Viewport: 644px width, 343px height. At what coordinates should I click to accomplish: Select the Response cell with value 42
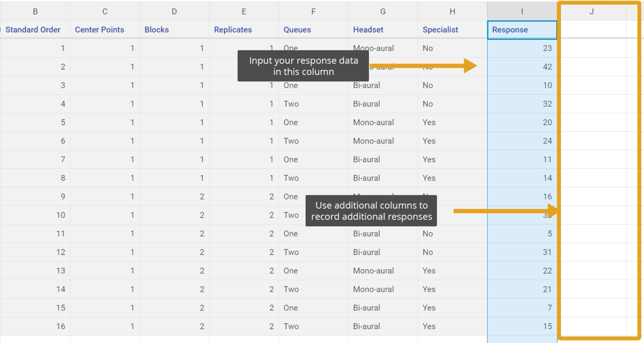tap(522, 67)
